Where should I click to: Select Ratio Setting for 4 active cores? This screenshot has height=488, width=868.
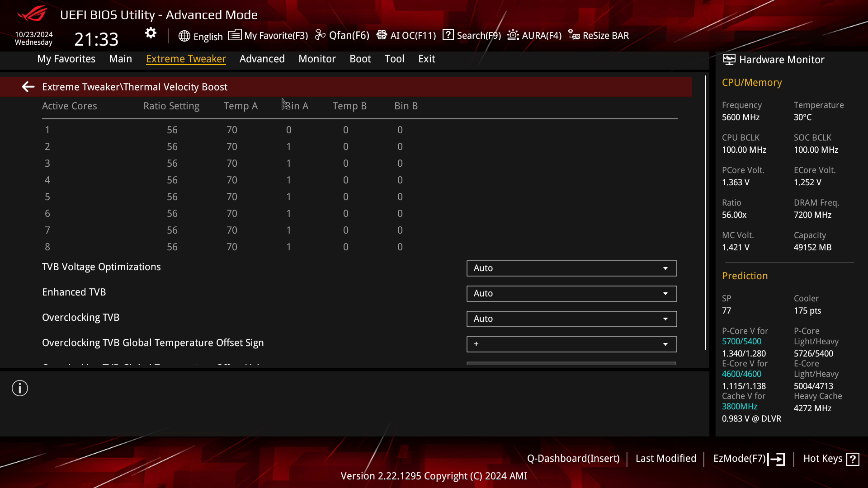tap(172, 180)
